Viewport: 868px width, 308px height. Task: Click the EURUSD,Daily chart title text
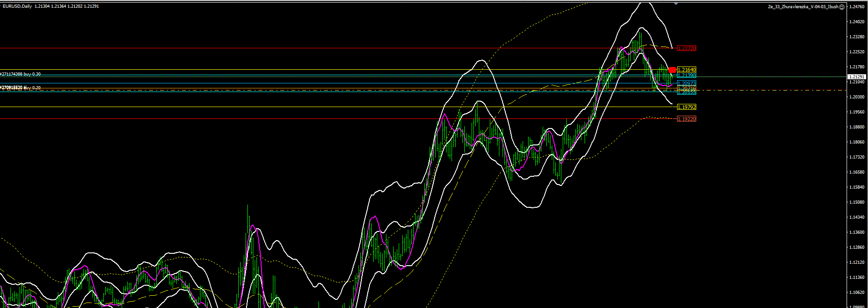coord(17,6)
